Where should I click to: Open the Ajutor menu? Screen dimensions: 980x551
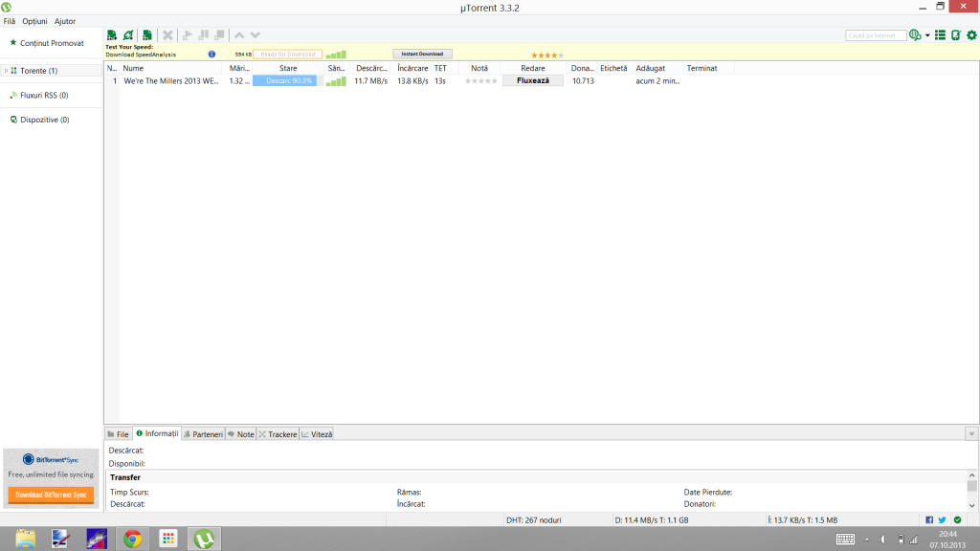coord(65,21)
